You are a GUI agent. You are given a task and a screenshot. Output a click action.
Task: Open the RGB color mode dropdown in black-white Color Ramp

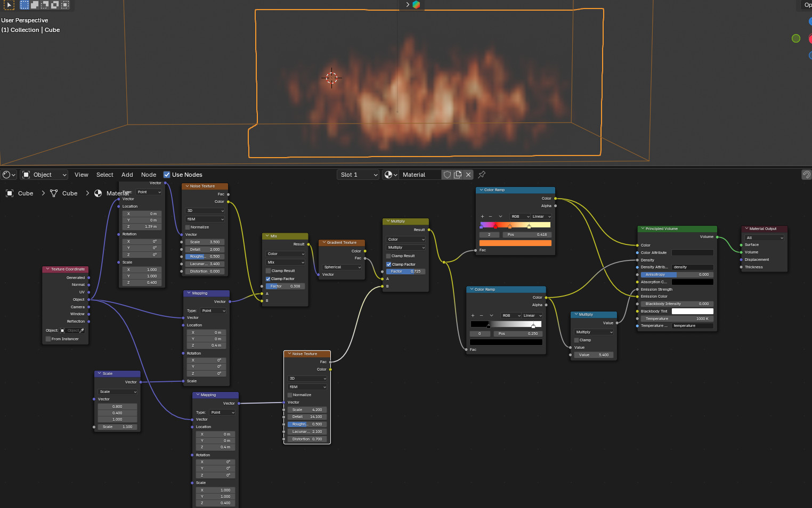coord(511,316)
